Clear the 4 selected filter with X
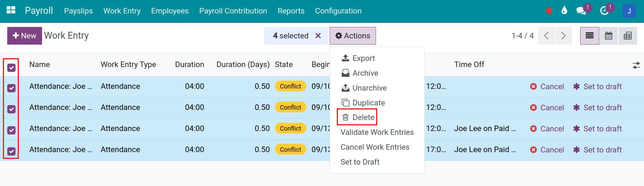This screenshot has height=186, width=644. (x=318, y=36)
